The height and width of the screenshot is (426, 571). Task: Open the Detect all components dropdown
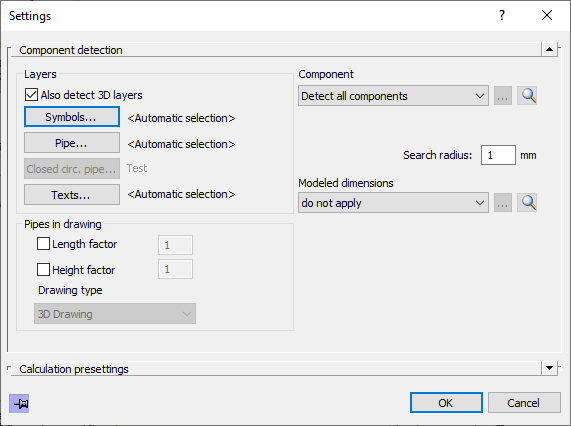point(393,96)
